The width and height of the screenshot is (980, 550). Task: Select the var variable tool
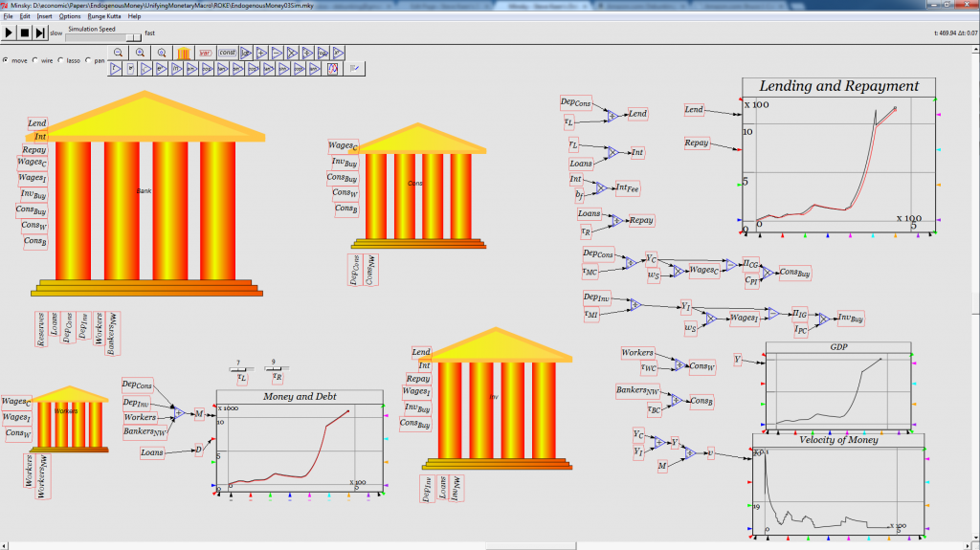[205, 53]
